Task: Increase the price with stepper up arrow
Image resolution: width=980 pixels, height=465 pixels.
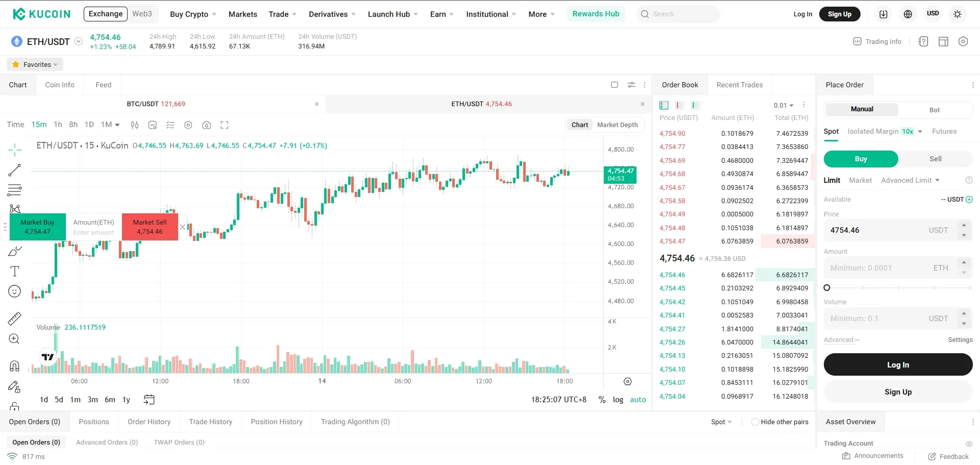Action: (964, 225)
